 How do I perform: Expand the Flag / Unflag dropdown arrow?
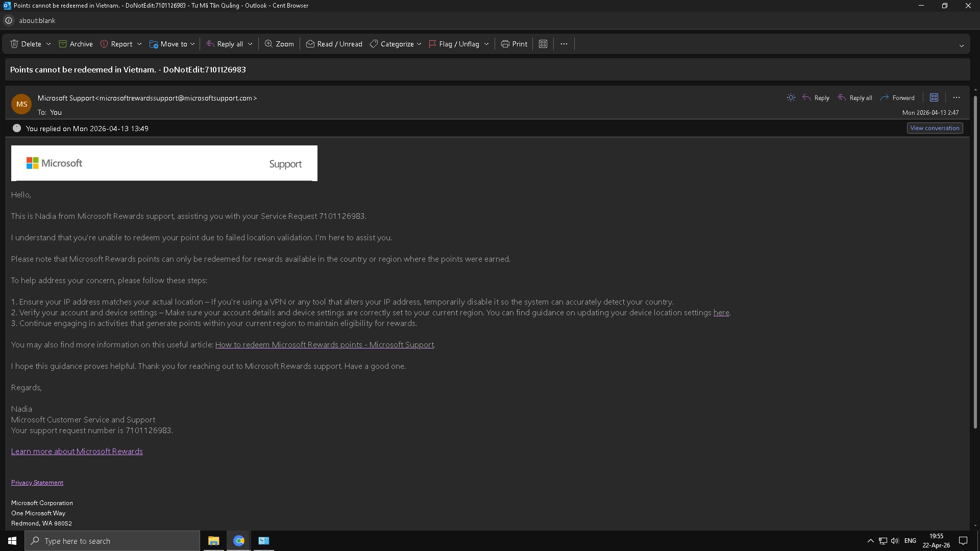(486, 44)
